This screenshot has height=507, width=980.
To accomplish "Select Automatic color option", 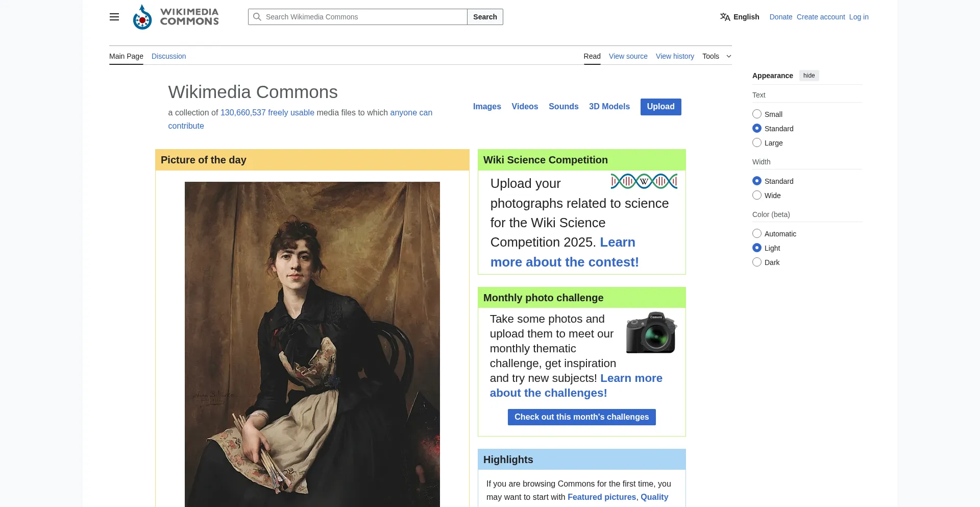I will click(x=757, y=234).
